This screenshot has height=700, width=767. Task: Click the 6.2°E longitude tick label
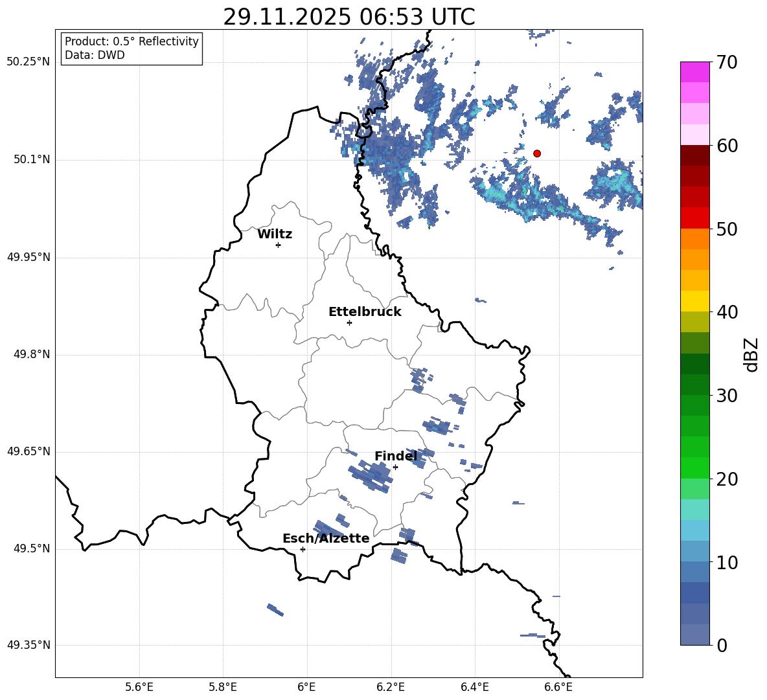point(391,686)
